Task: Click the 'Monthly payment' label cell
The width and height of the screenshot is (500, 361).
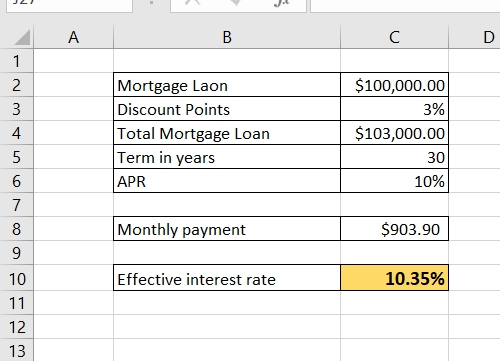Action: point(227,229)
